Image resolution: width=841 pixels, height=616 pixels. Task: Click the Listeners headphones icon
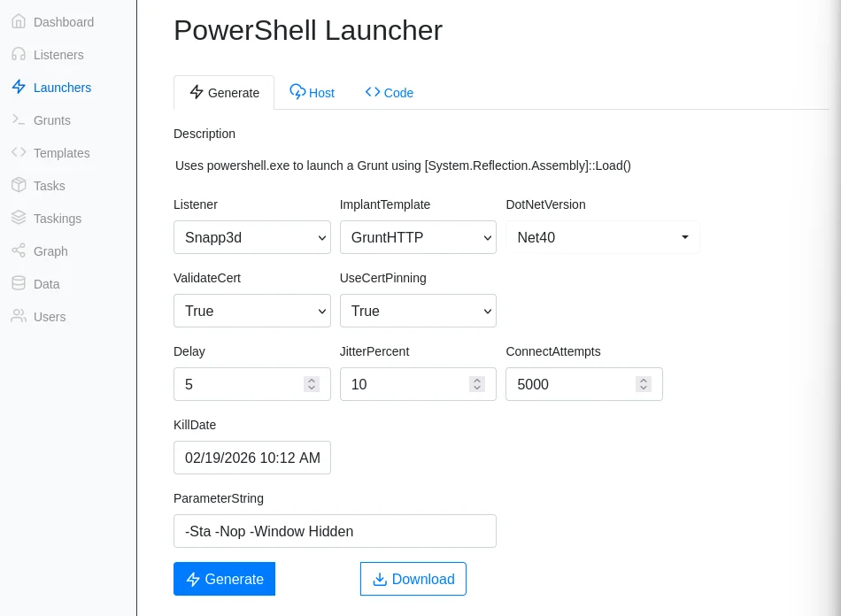click(x=19, y=55)
